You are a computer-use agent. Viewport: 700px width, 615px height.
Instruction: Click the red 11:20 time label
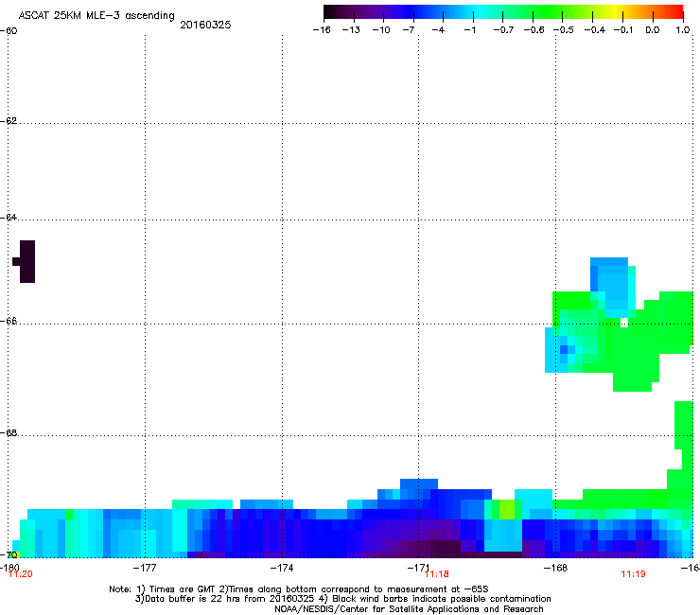click(x=21, y=574)
